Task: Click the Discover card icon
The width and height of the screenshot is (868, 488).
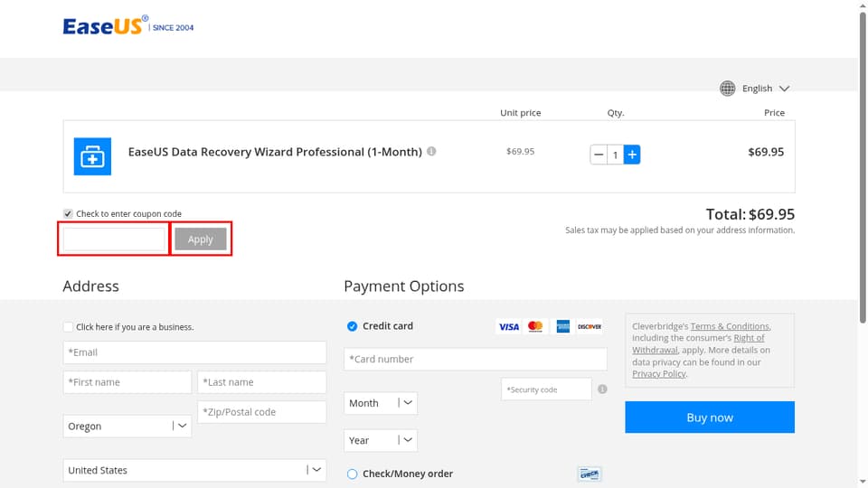Action: (590, 326)
